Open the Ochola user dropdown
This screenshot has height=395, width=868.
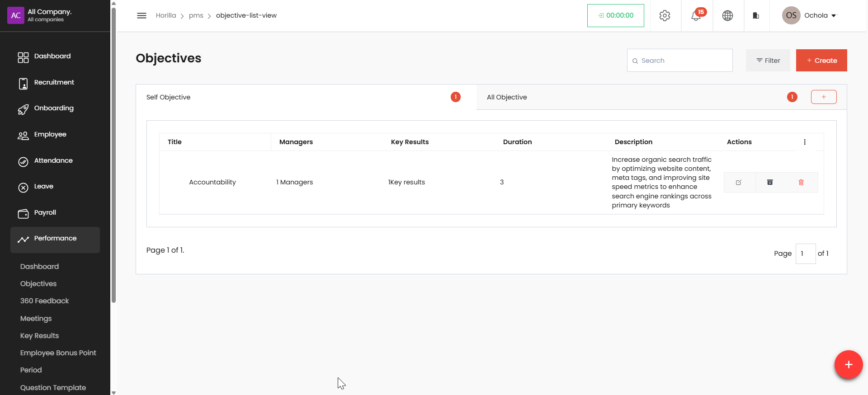pyautogui.click(x=821, y=15)
